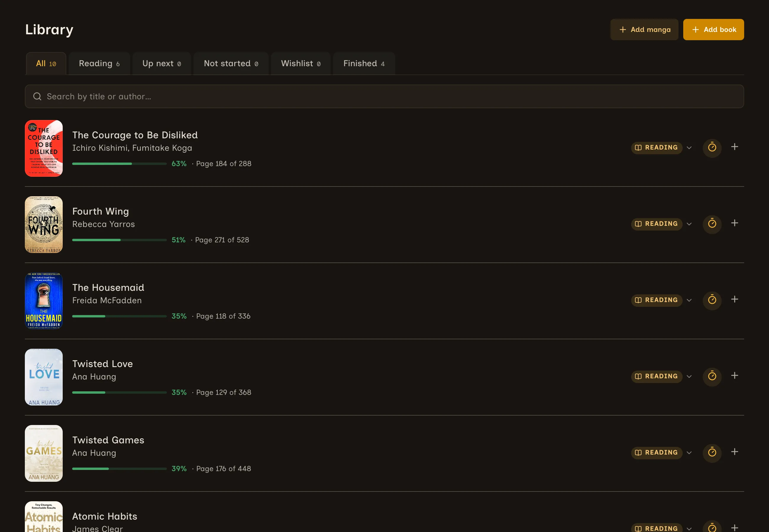Open the Not started tab
The width and height of the screenshot is (769, 532).
coord(231,63)
